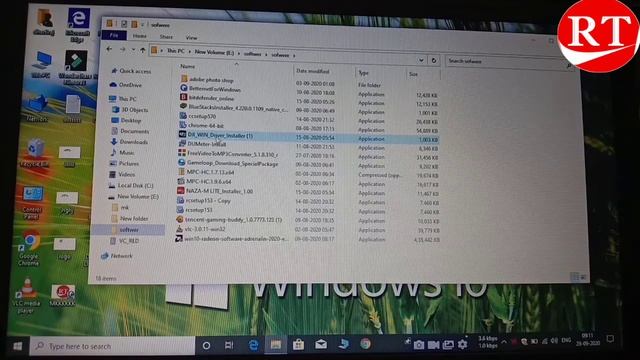Open 3D Objects in navigation pane

point(130,110)
